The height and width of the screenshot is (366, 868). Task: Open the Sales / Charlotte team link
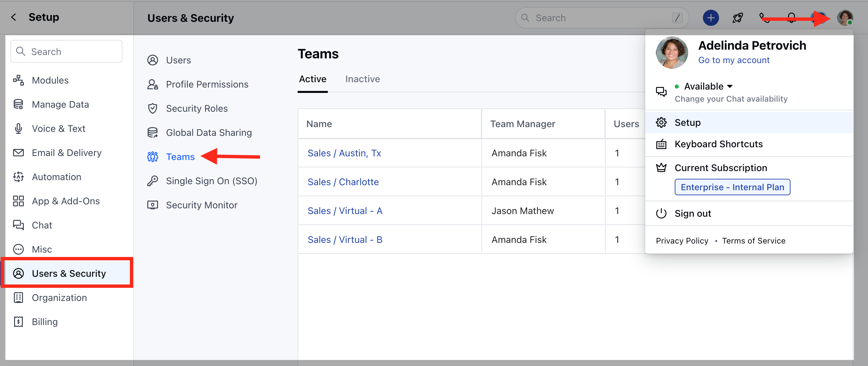click(343, 182)
